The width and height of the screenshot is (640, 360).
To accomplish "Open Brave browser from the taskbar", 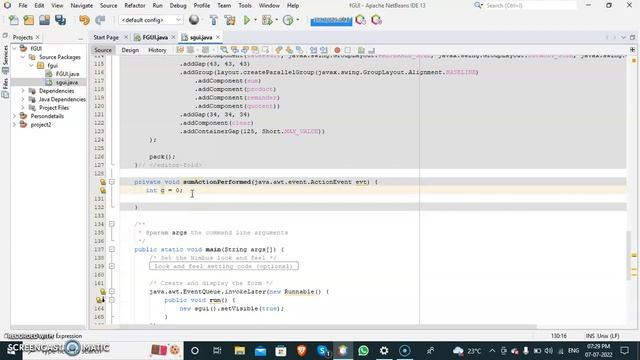I will pos(302,351).
